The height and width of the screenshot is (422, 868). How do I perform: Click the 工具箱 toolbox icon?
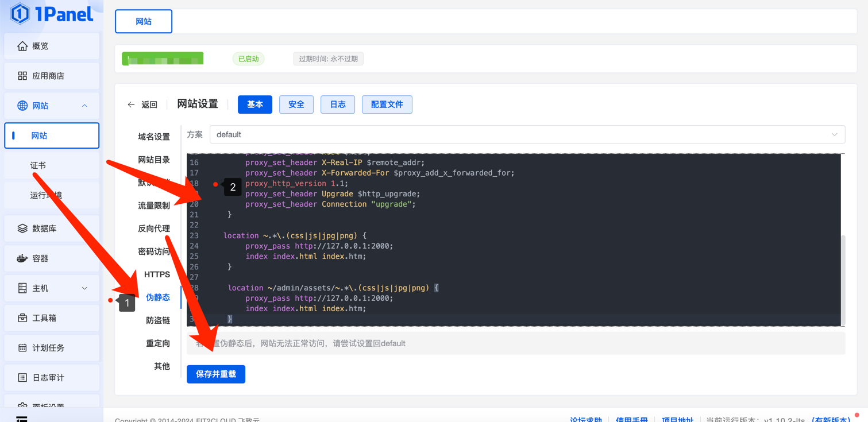(x=22, y=318)
